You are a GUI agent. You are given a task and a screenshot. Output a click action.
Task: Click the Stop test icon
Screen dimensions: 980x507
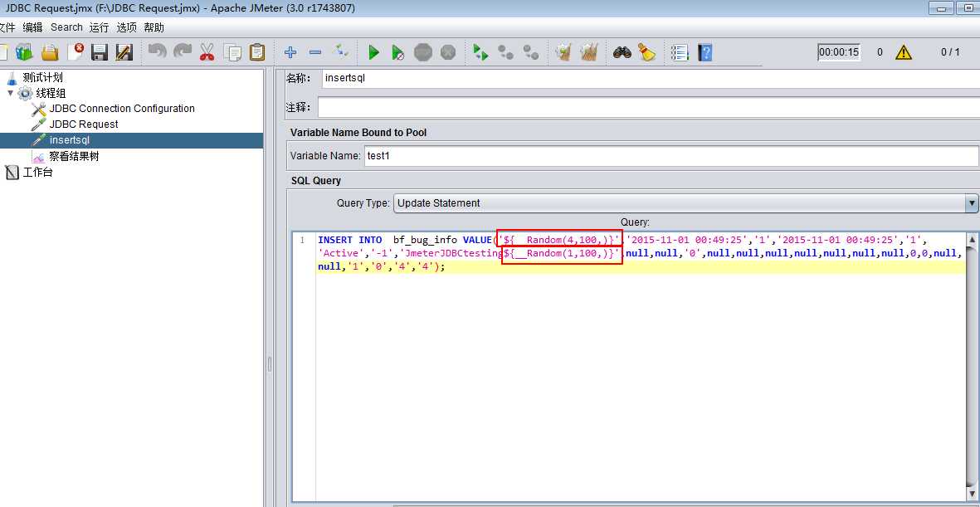pyautogui.click(x=423, y=52)
